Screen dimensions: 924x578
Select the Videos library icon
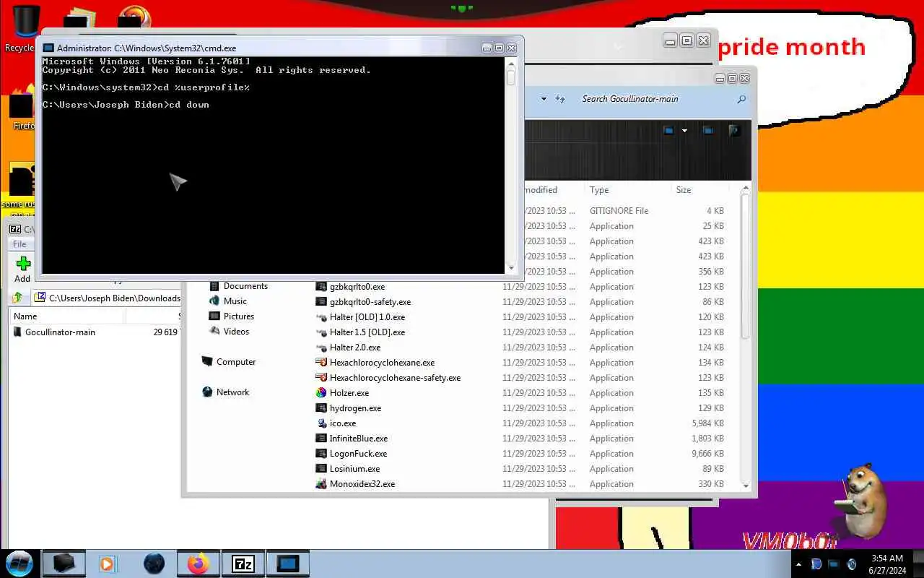pos(214,332)
